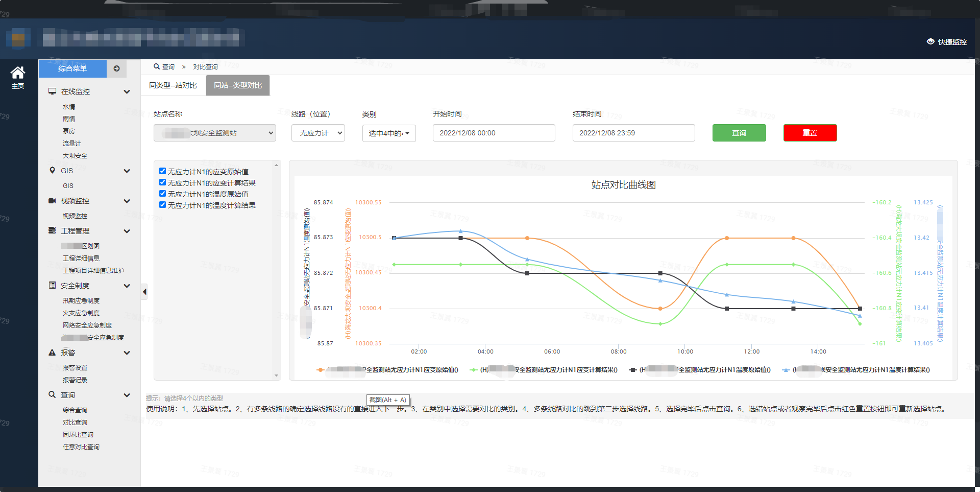Click the camera icon for 视频监控
980x492 pixels.
coord(52,201)
